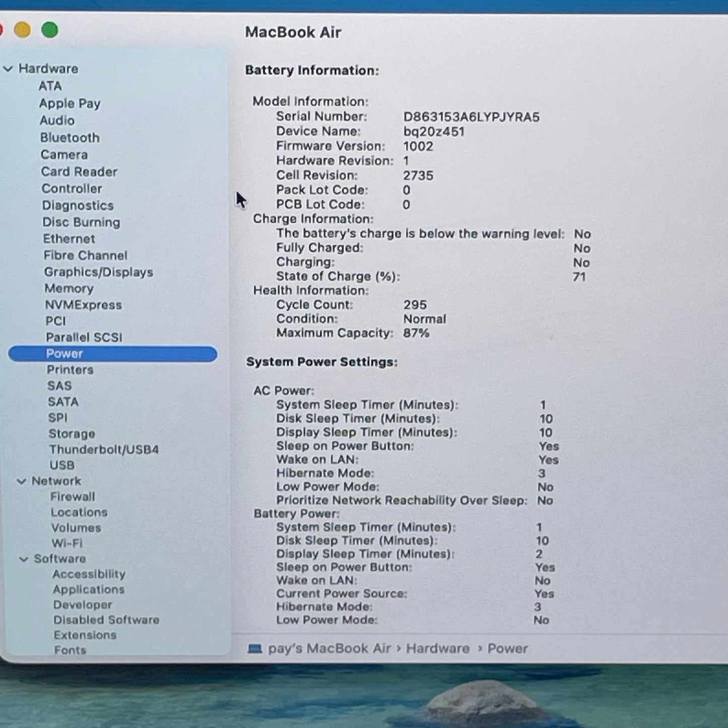This screenshot has height=728, width=728.
Task: Select Memory in the sidebar
Action: tap(69, 289)
